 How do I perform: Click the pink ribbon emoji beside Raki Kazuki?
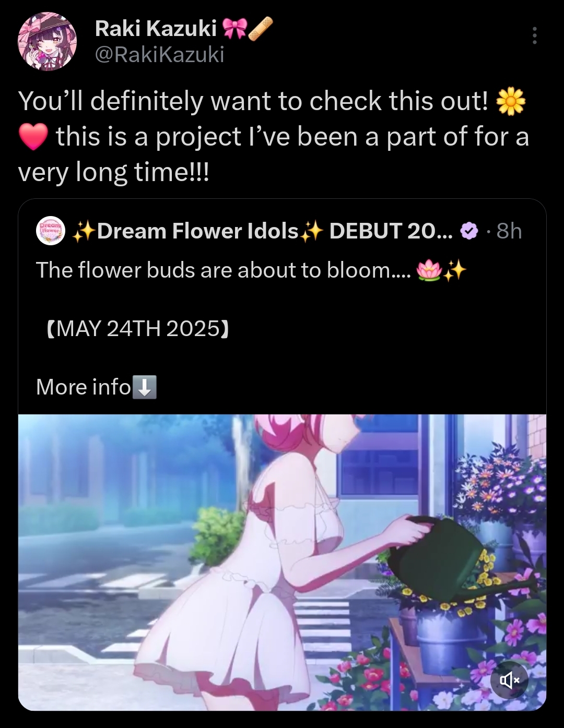(234, 29)
